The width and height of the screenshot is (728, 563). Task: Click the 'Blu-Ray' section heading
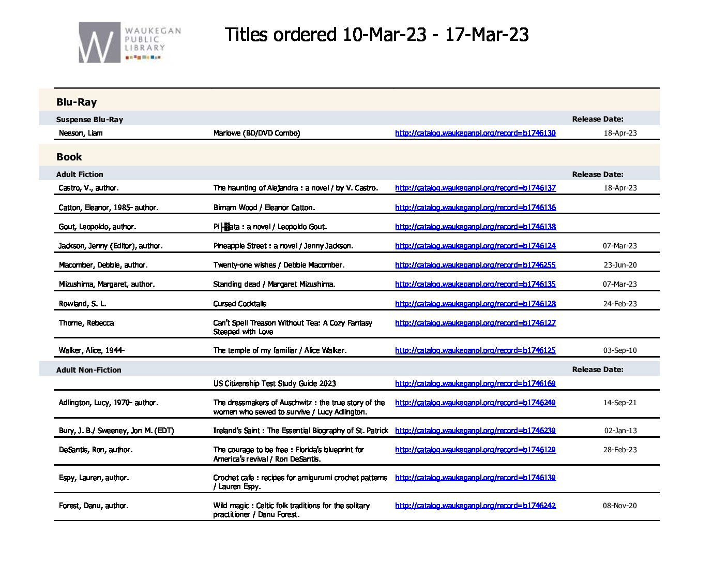click(77, 102)
